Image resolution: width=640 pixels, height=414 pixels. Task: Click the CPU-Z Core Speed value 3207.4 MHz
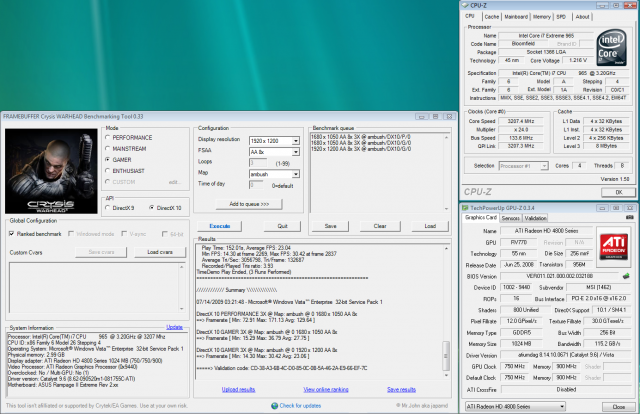(523, 121)
